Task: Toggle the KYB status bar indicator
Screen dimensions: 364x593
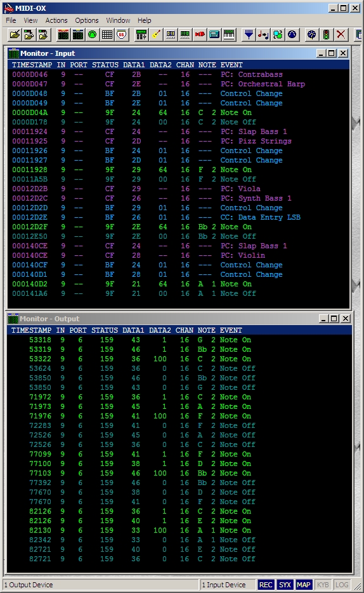Action: pos(323,585)
